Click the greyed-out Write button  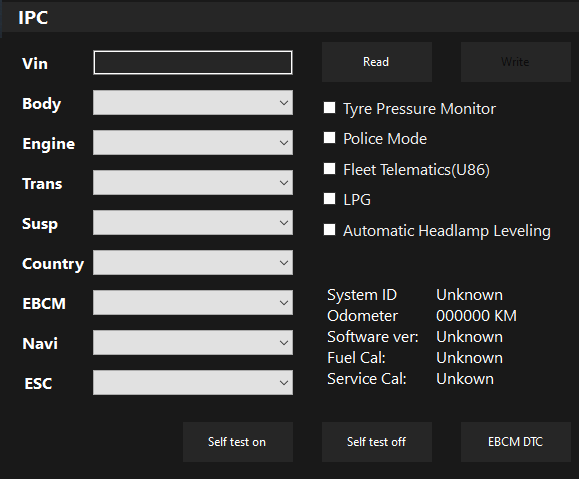515,62
